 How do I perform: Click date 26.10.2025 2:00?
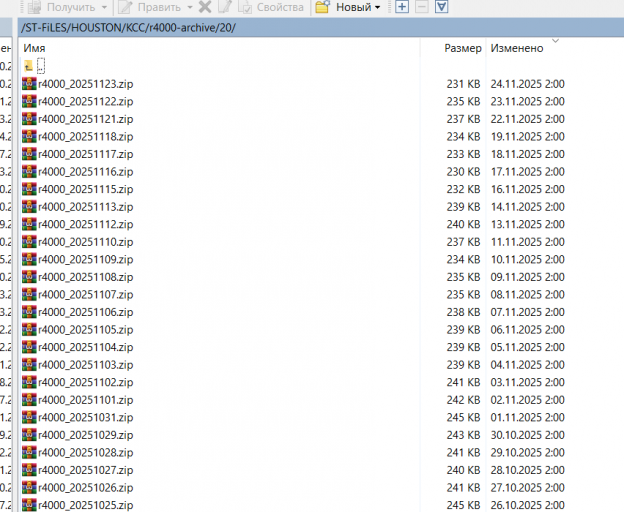pos(527,505)
